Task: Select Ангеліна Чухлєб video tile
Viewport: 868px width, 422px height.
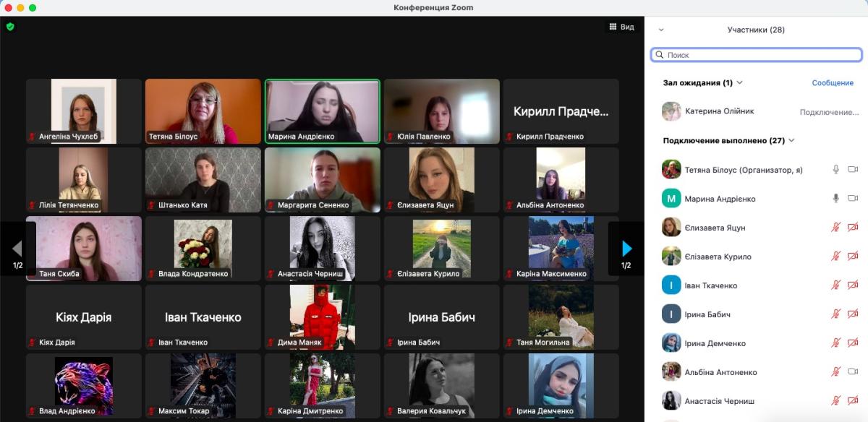Action: [84, 111]
